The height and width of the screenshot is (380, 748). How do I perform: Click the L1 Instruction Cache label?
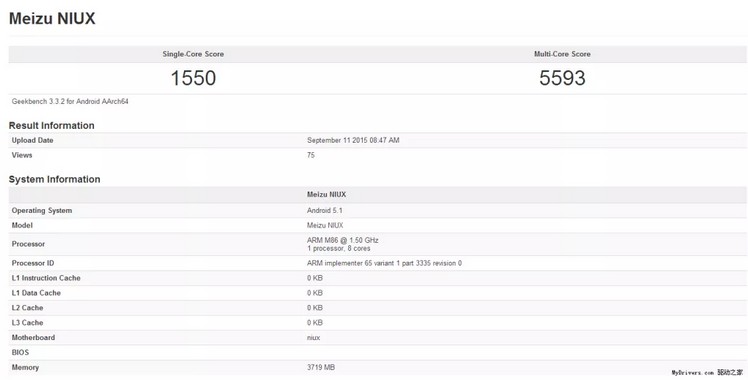click(46, 278)
